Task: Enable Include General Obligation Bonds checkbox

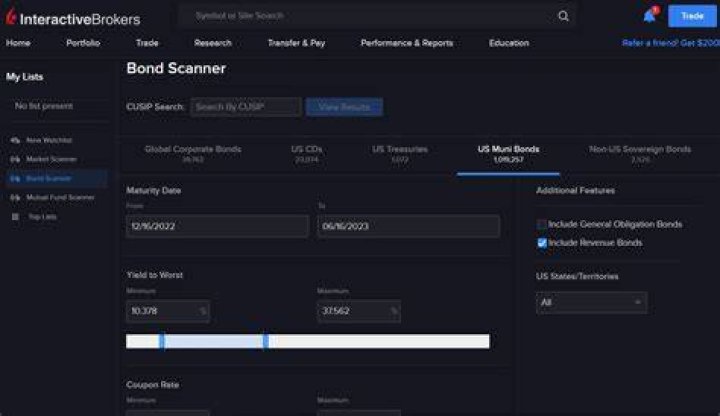Action: [542, 224]
